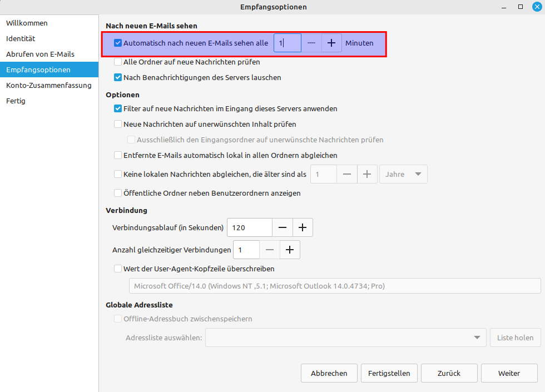Toggle filter on new inbox messages
This screenshot has width=545, height=392.
point(118,109)
